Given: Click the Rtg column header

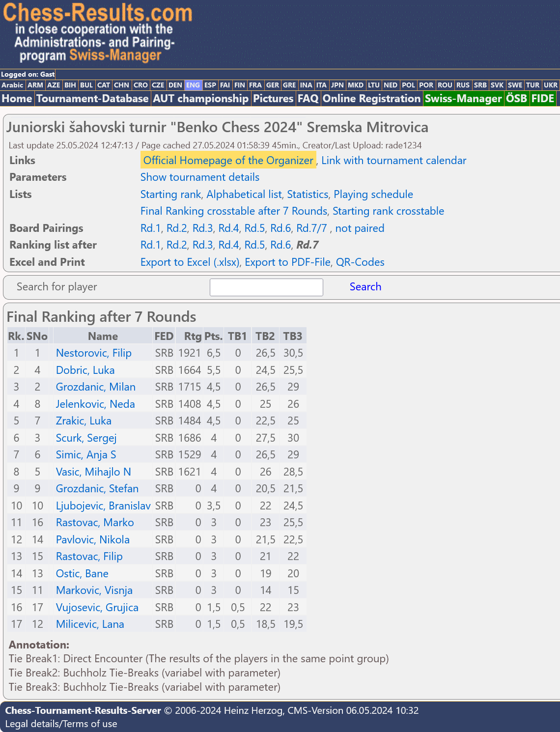Looking at the screenshot, I should [190, 336].
